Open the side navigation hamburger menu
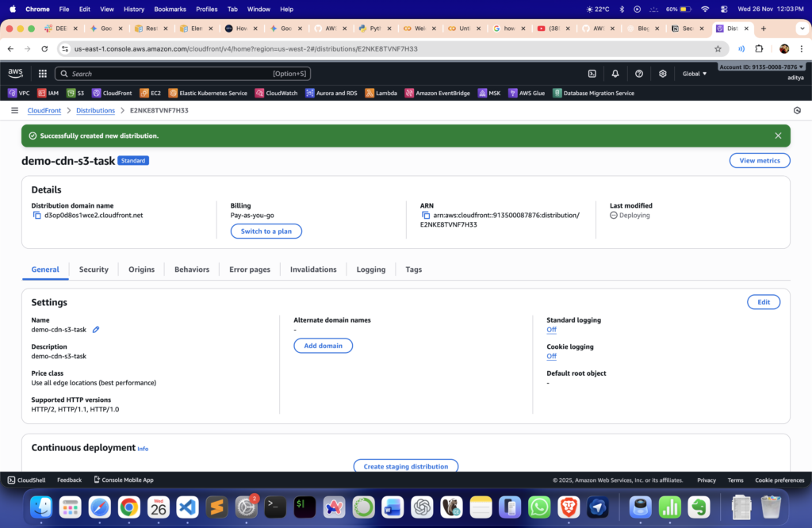Screen dimensions: 812x528 point(14,111)
